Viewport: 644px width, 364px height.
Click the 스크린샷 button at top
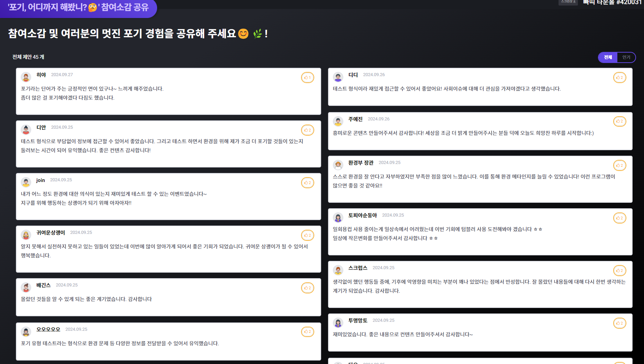568,2
